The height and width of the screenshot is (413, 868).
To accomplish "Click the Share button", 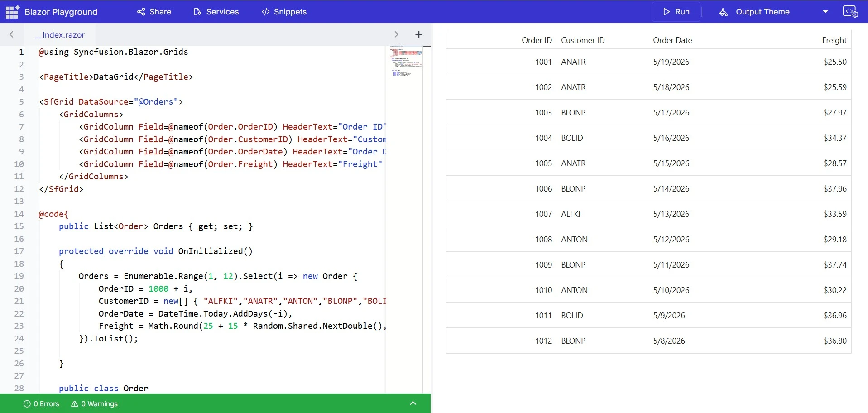I will pos(154,12).
